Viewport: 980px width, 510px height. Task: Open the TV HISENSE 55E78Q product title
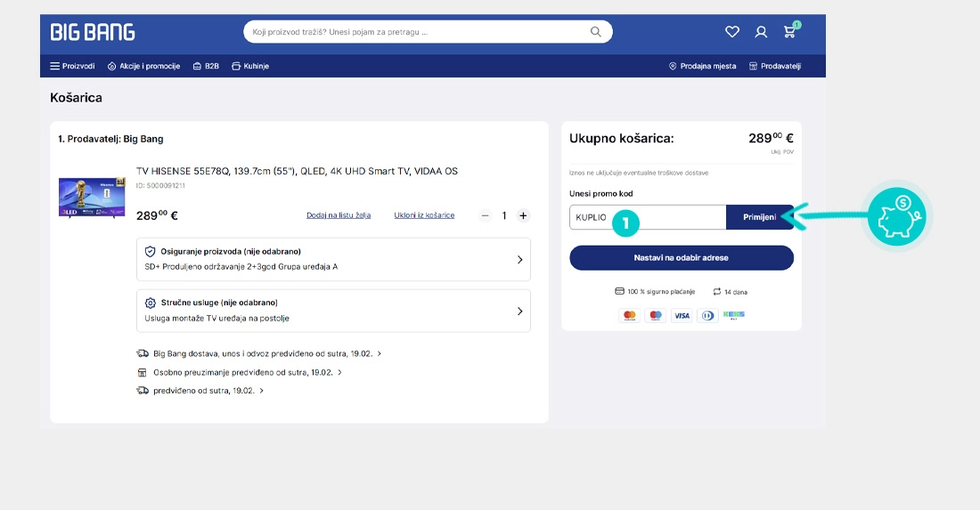pyautogui.click(x=297, y=171)
